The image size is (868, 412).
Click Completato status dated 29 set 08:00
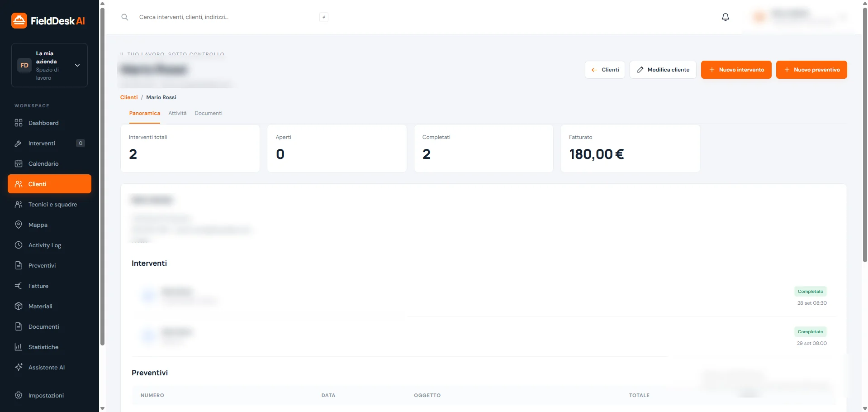(810, 331)
